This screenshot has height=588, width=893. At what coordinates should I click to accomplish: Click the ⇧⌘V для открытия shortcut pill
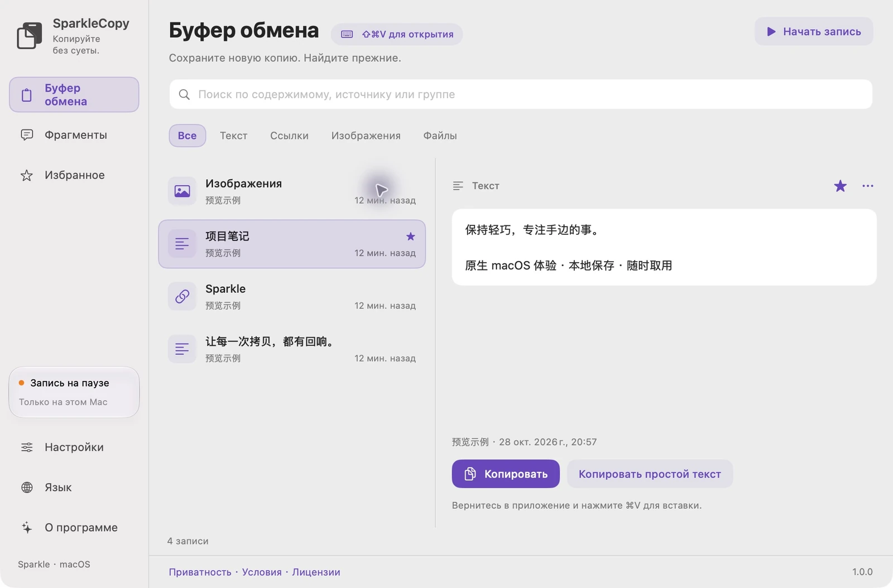pos(397,34)
